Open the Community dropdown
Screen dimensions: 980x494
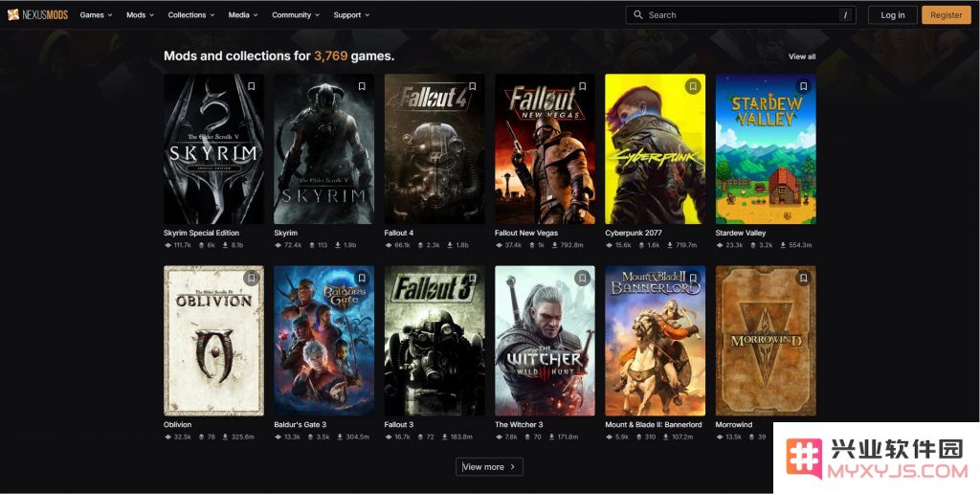pyautogui.click(x=296, y=15)
